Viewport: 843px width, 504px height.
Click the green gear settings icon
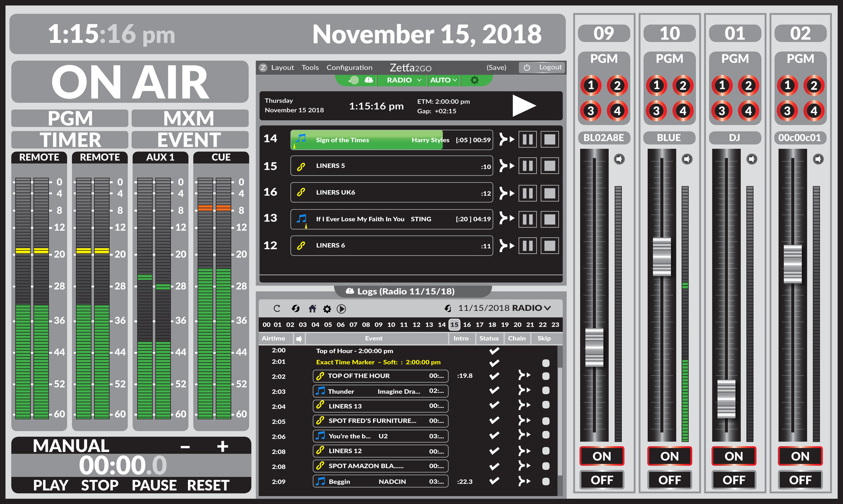pos(475,80)
